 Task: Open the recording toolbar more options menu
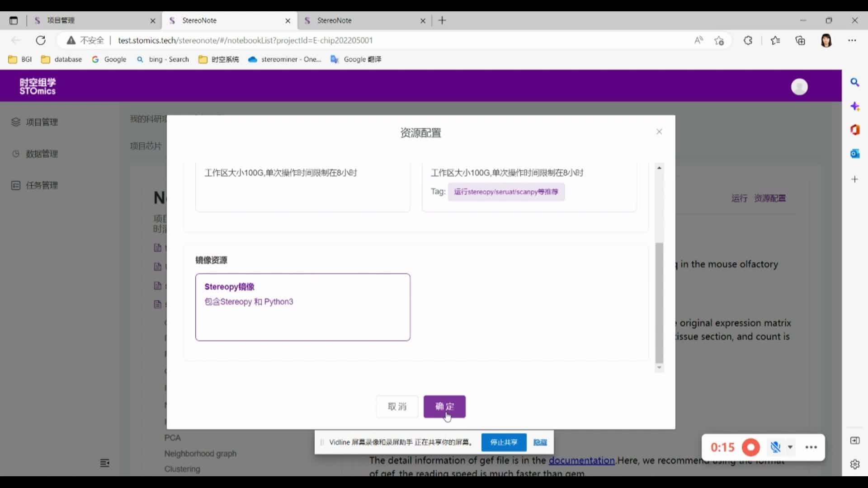(x=811, y=447)
